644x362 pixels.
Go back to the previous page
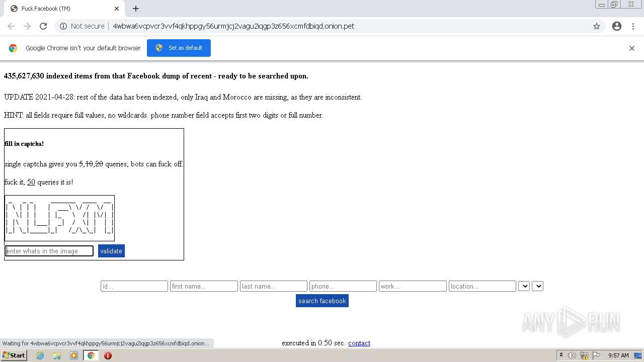coord(11,26)
